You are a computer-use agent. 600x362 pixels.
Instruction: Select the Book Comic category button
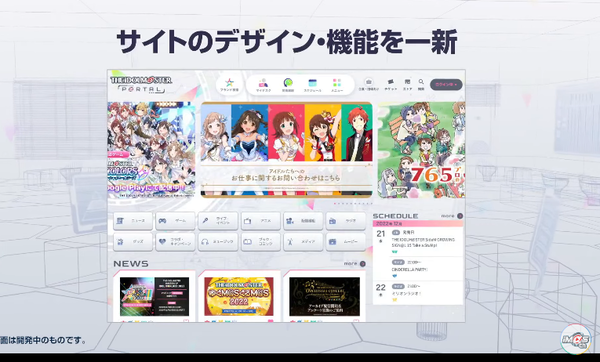260,242
